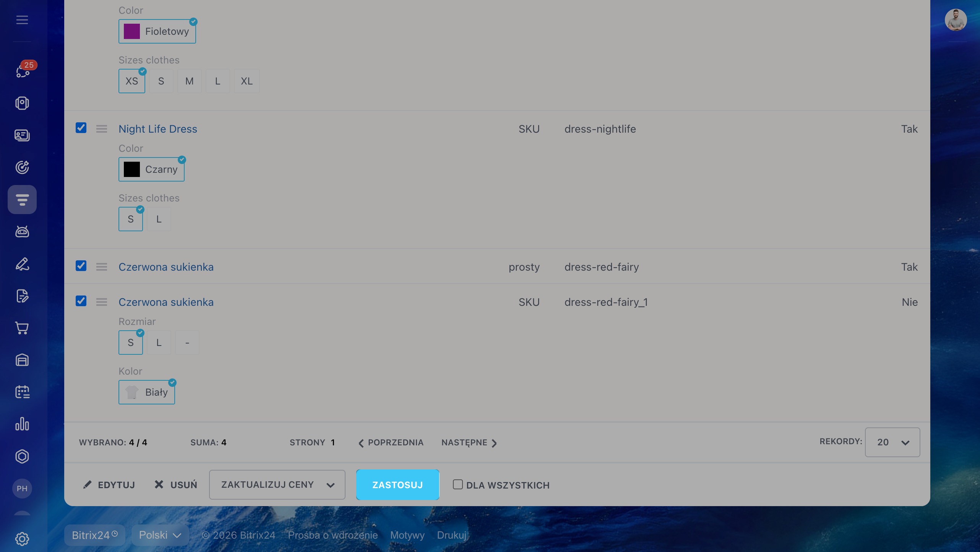Image resolution: width=980 pixels, height=552 pixels.
Task: Click the Zastosuj button
Action: 398,485
